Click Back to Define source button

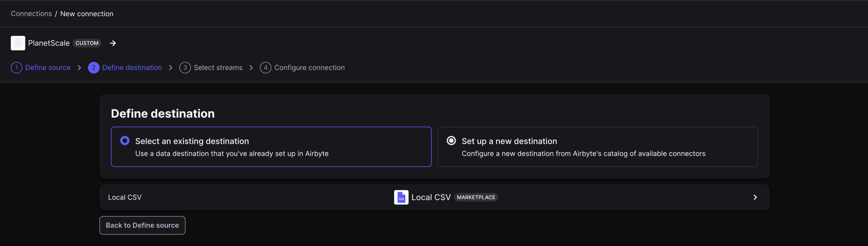(143, 225)
